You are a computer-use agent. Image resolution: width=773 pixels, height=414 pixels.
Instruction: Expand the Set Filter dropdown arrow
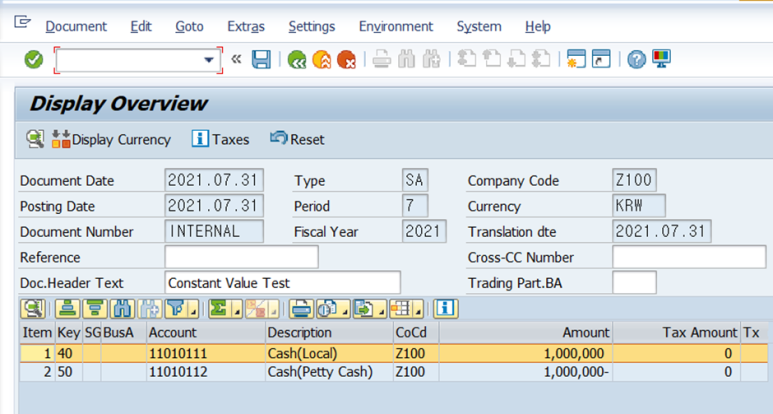coord(194,312)
